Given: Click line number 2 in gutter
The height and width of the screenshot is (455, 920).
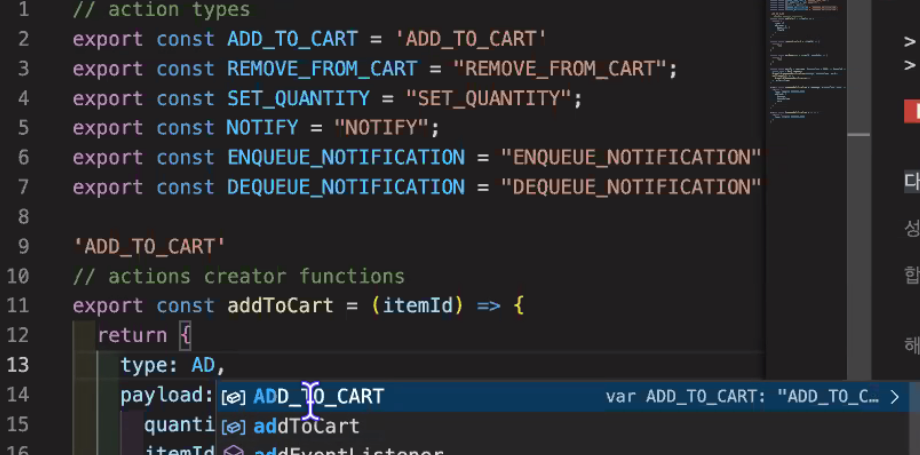Looking at the screenshot, I should click(23, 39).
